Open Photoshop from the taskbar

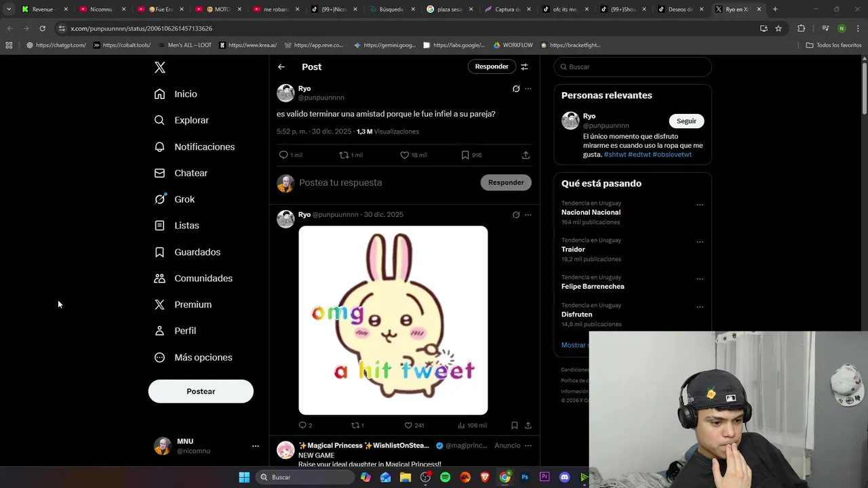(x=525, y=477)
